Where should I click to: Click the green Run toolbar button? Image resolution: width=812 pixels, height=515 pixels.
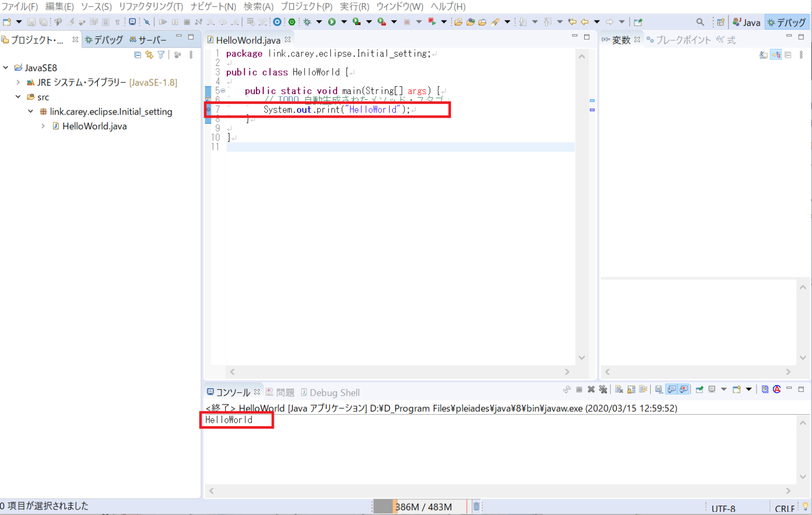[331, 22]
